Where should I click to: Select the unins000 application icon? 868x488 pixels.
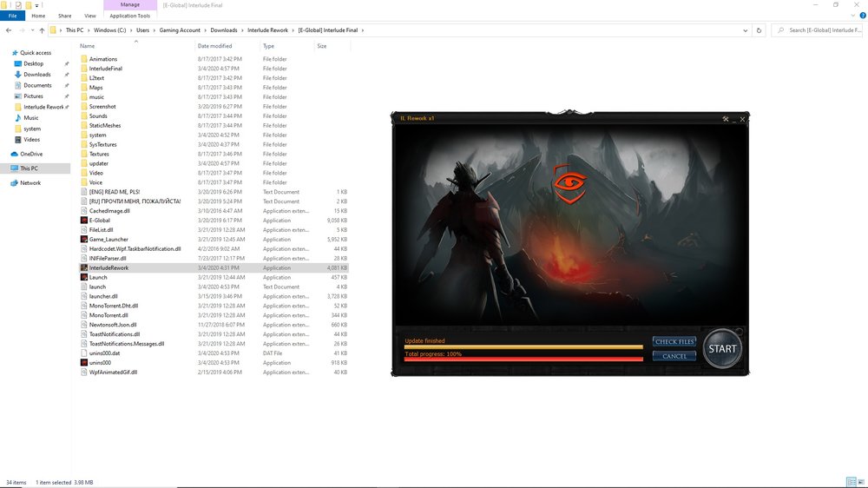tap(83, 363)
